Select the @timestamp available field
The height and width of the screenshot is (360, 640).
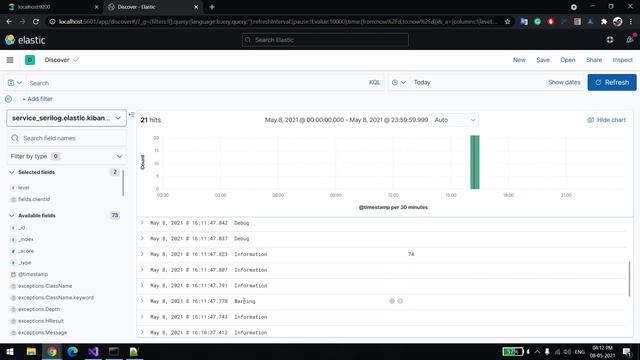[x=33, y=274]
